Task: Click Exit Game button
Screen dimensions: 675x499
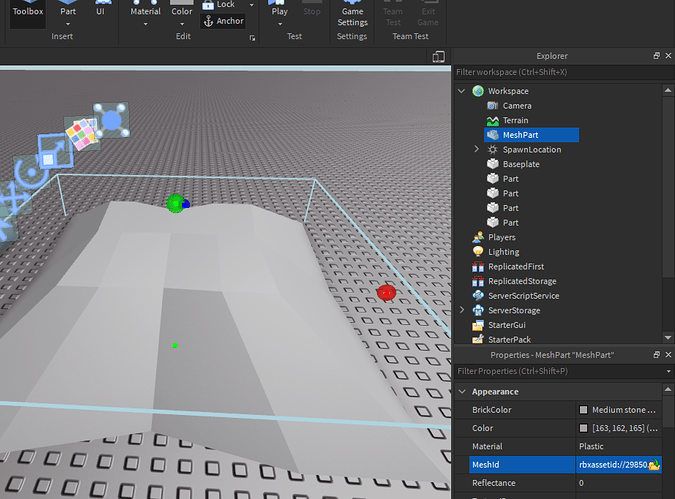Action: [428, 14]
